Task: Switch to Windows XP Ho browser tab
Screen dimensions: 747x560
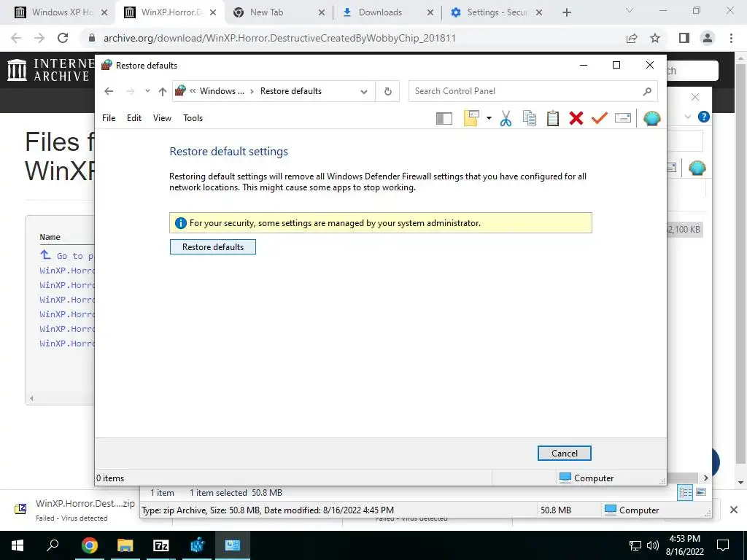Action: (x=61, y=12)
